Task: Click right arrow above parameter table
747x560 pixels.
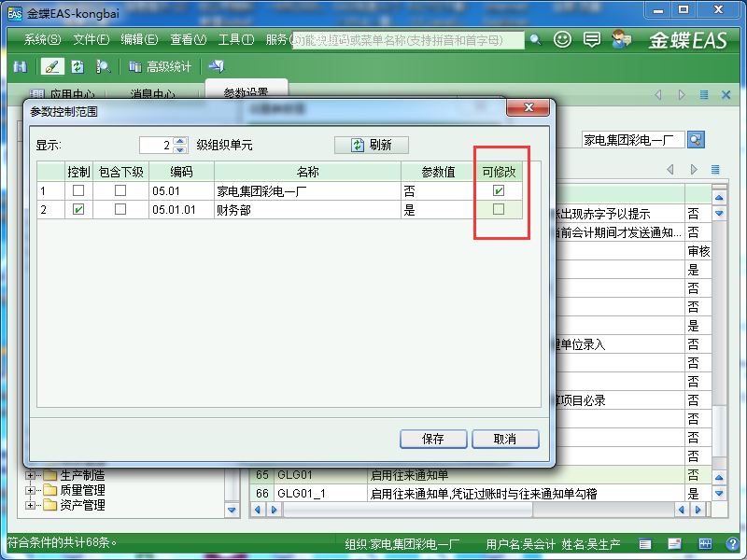Action: coord(694,169)
